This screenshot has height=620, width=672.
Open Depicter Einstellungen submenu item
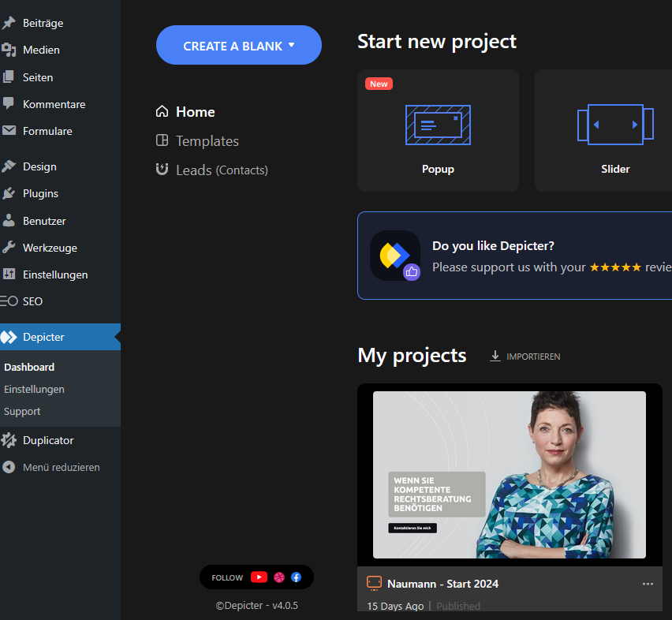34,389
